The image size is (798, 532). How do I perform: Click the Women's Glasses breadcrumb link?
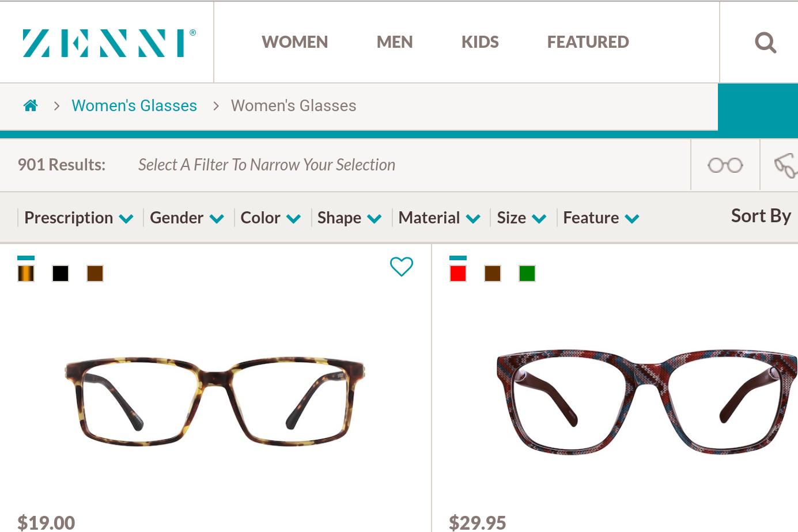[x=134, y=106]
